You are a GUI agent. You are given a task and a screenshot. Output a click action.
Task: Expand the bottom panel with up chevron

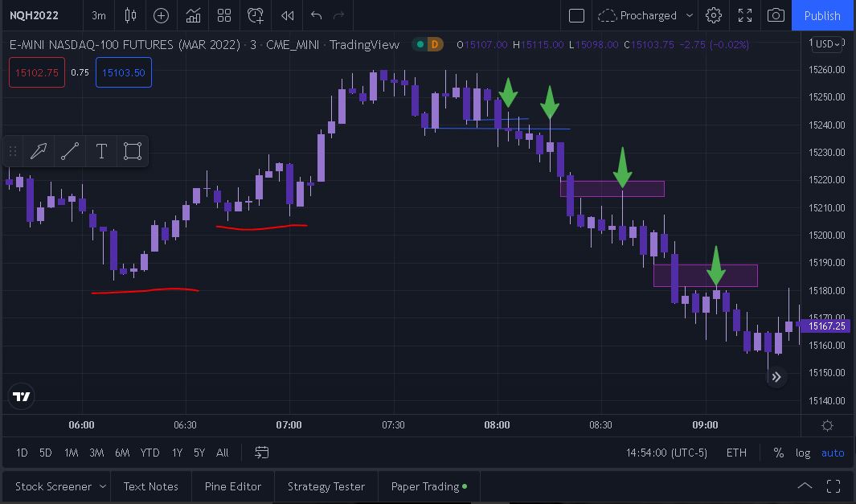click(805, 486)
